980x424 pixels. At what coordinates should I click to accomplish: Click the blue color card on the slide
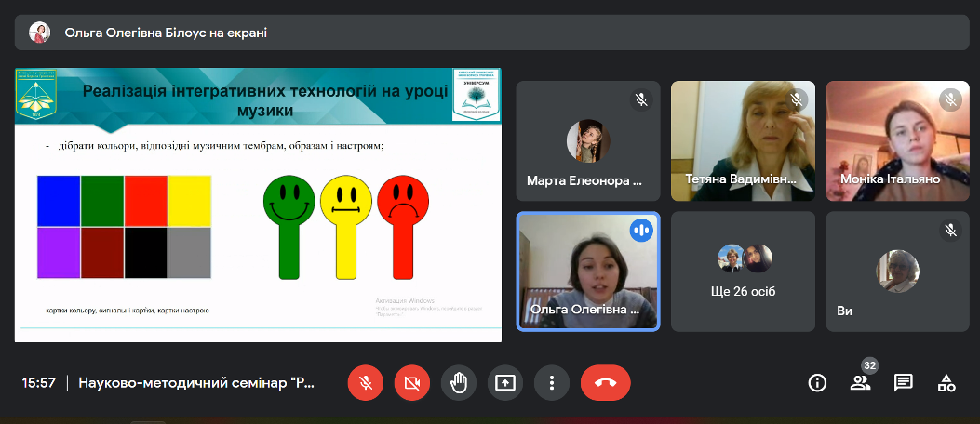point(59,201)
